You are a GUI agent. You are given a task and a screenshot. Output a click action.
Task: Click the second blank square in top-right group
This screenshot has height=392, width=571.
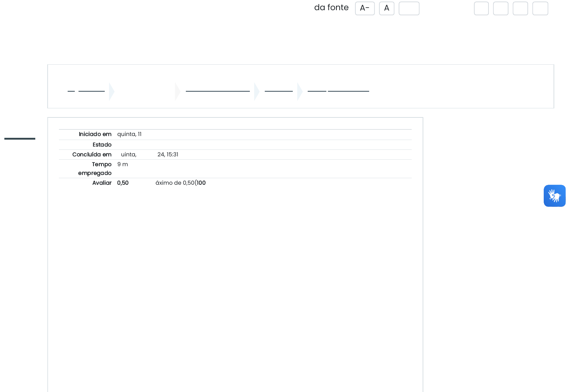click(500, 8)
